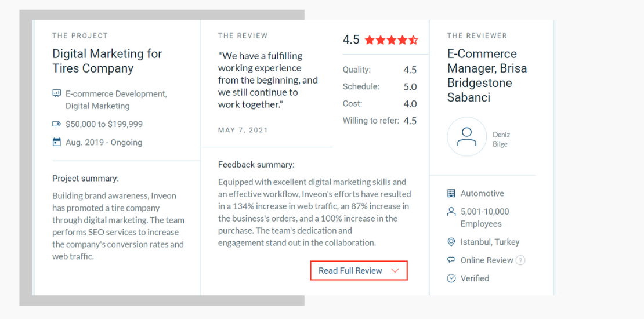
Task: Click the speech bubble icon beside Online Review
Action: point(451,260)
